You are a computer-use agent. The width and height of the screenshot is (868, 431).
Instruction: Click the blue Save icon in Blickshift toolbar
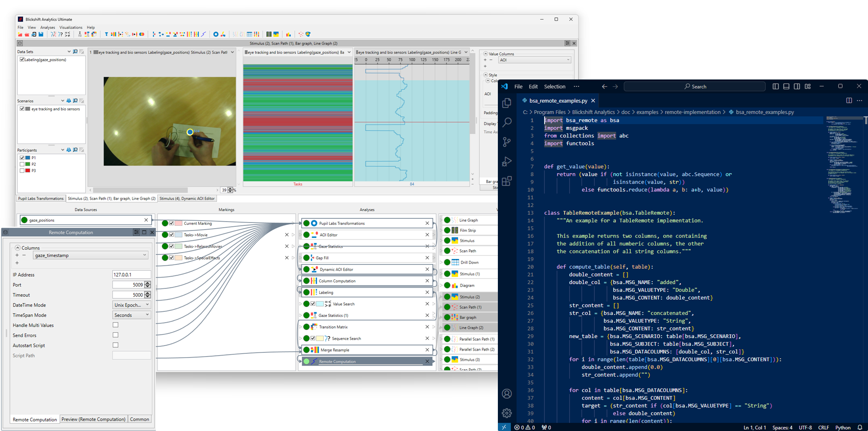41,34
